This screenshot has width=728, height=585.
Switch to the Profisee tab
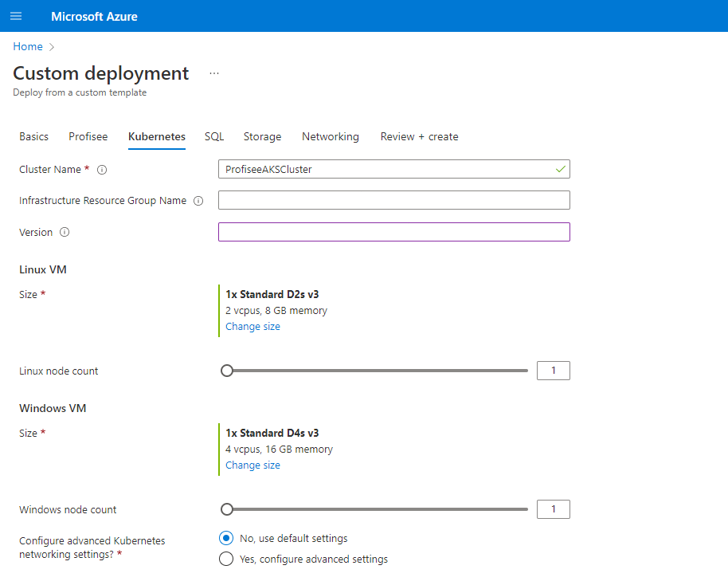coord(88,136)
